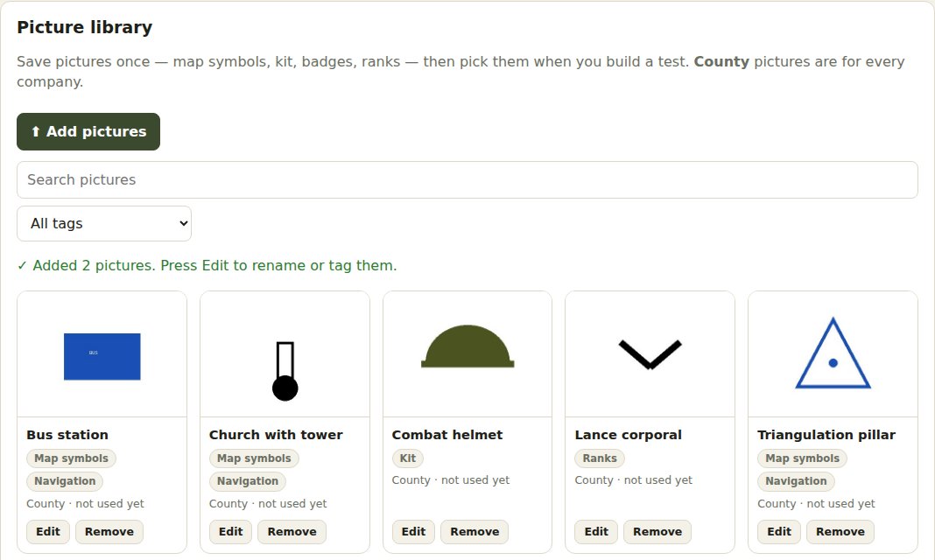Edit the Combat helmet picture
This screenshot has width=935, height=560.
[413, 531]
